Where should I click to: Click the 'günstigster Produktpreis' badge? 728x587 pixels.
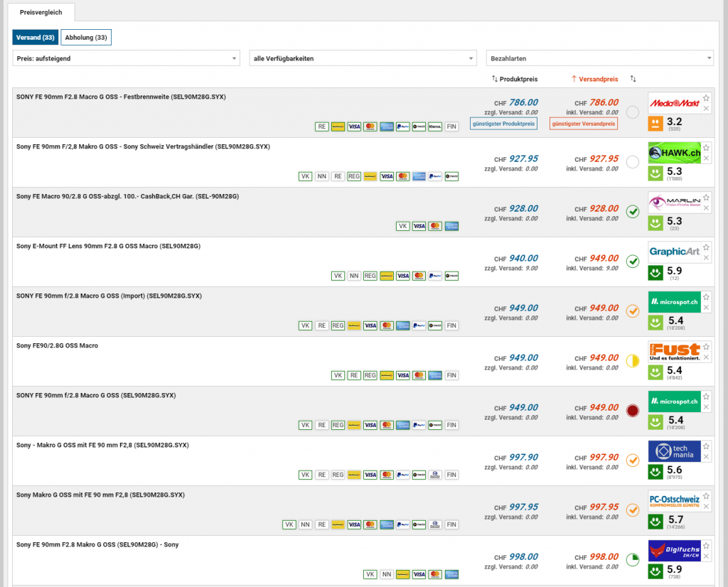pos(503,124)
